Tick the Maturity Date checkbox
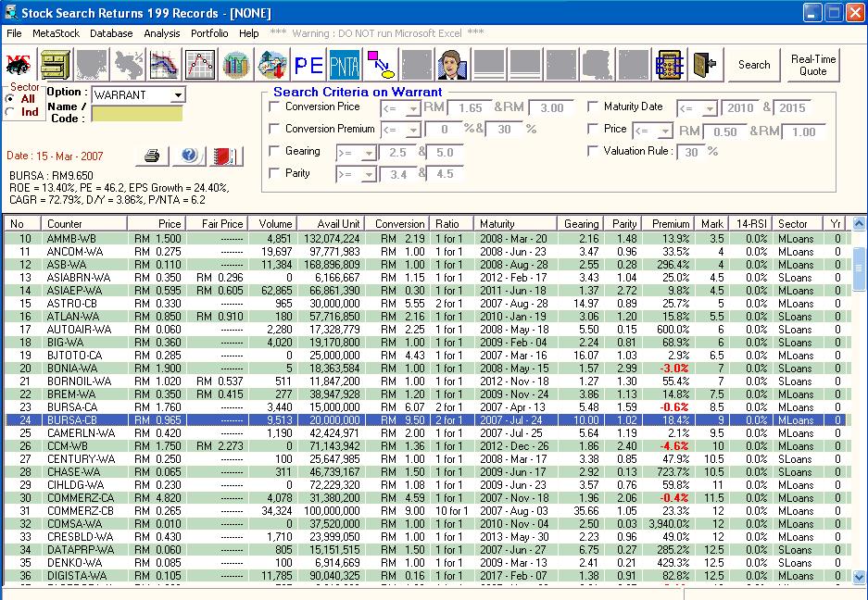Viewport: 868px width, 600px height. coord(593,107)
